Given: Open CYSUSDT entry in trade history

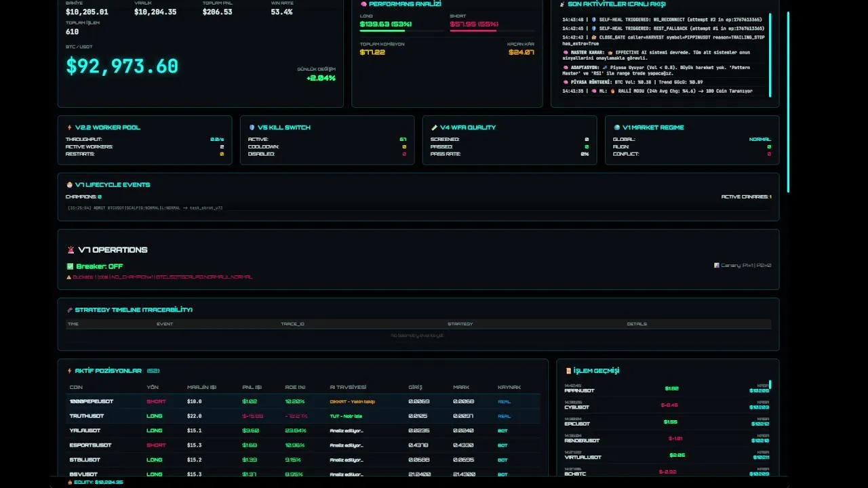Looking at the screenshot, I should point(667,405).
